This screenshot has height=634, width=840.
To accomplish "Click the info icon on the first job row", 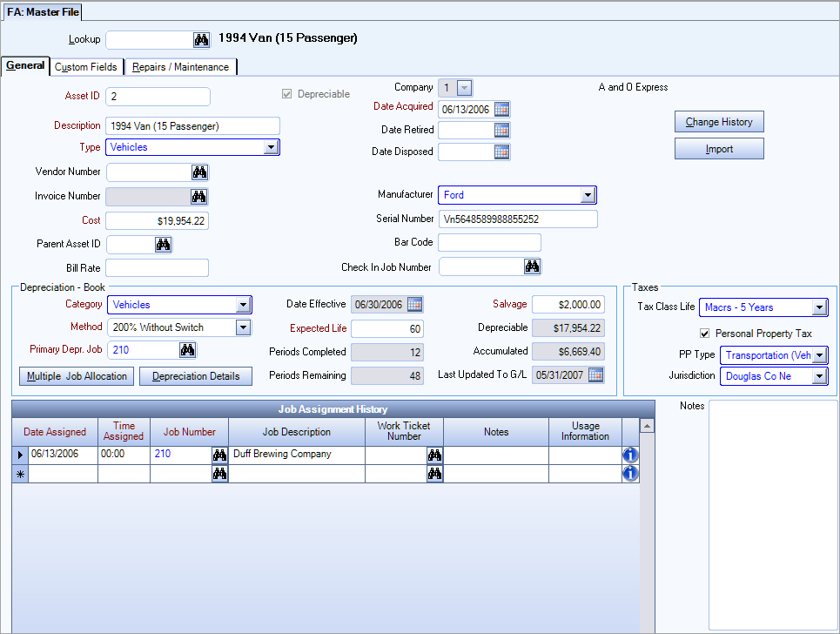I will tap(630, 454).
